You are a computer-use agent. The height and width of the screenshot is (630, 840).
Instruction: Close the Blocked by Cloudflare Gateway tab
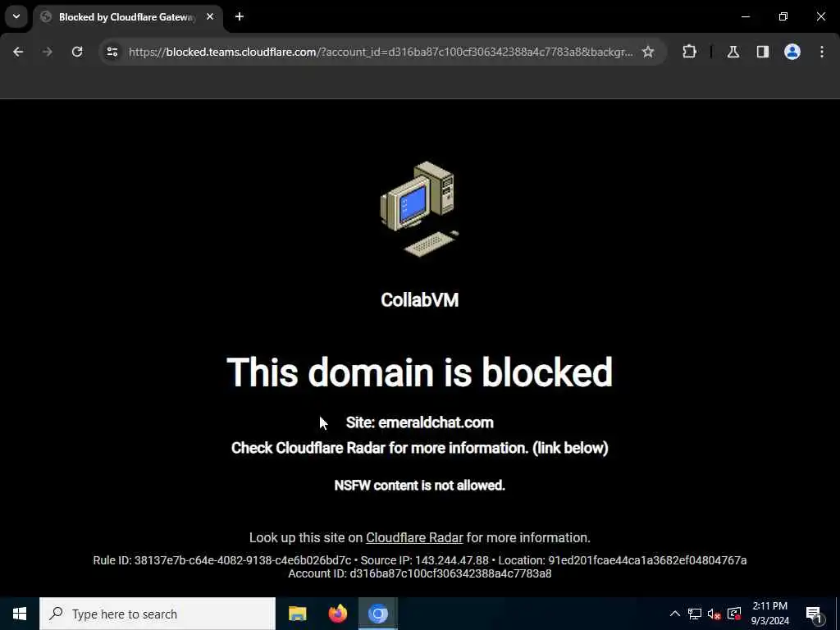click(x=210, y=16)
